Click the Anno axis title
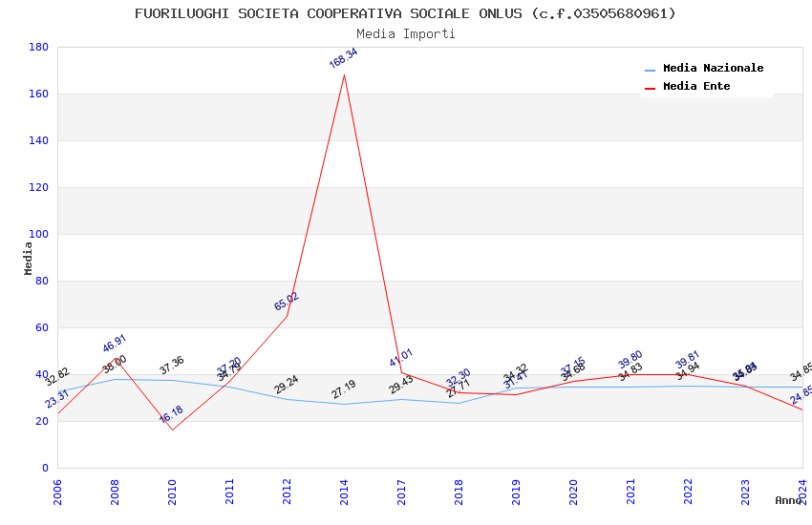Viewport: 812px width, 525px height. click(x=788, y=500)
